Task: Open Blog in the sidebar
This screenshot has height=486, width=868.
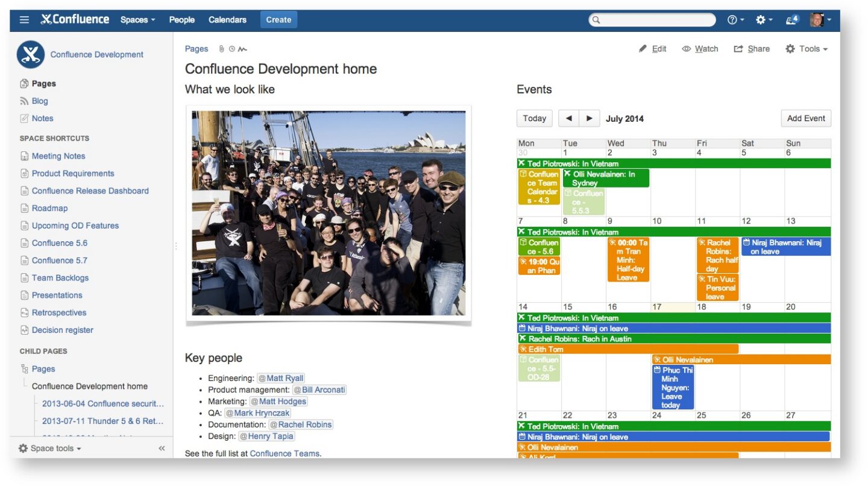Action: pyautogui.click(x=40, y=101)
